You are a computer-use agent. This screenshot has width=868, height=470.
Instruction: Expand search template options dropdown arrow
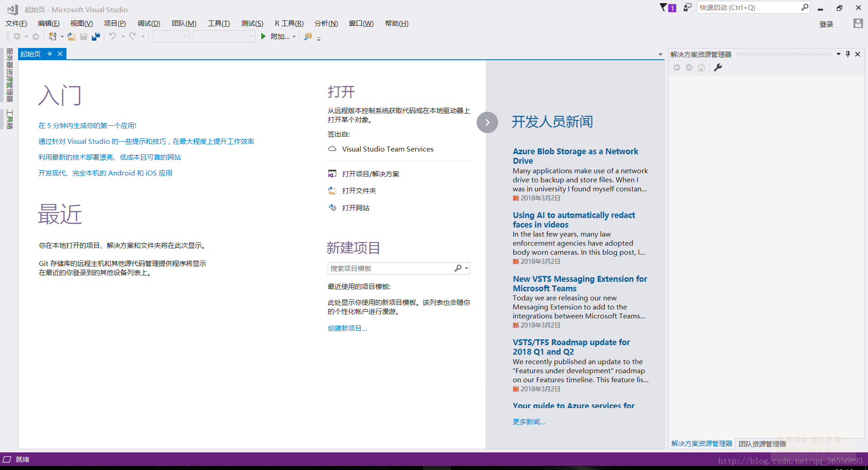[467, 268]
